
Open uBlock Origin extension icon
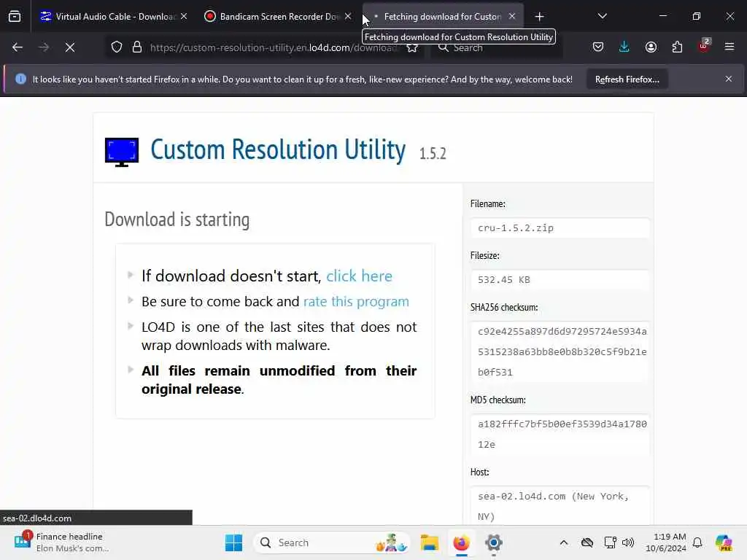[704, 46]
